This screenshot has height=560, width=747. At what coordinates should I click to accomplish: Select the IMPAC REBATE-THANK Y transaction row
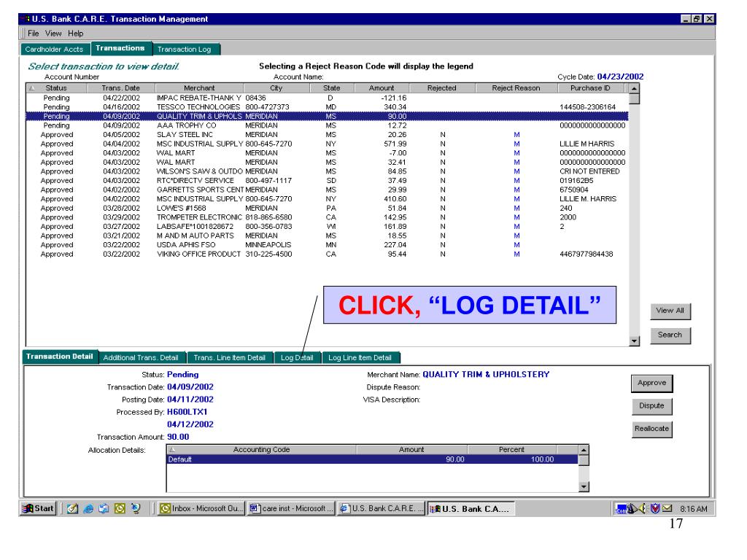[x=327, y=98]
